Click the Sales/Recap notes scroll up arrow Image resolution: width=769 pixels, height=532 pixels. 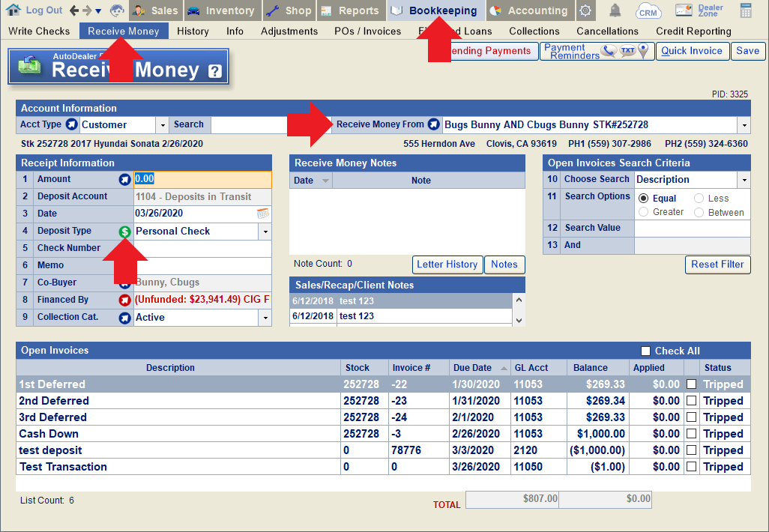(x=519, y=300)
